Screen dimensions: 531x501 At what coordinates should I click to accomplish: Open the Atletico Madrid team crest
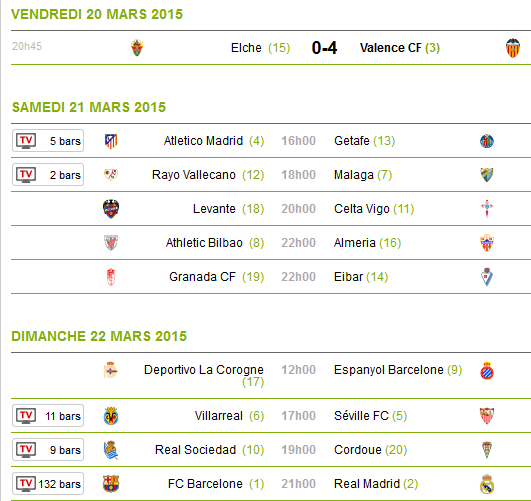click(111, 141)
